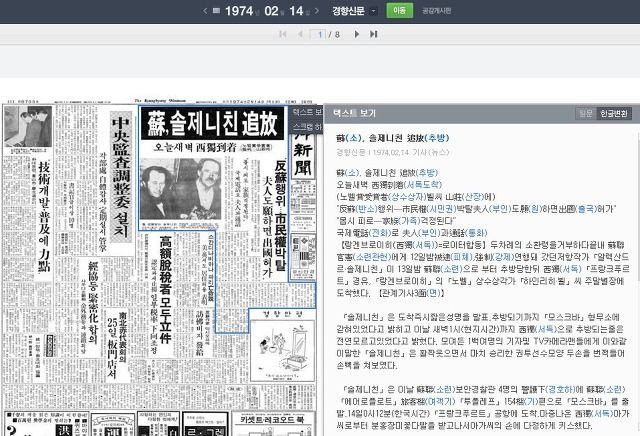Click the 텍스트 보기 overlay button on the page image

click(308, 112)
